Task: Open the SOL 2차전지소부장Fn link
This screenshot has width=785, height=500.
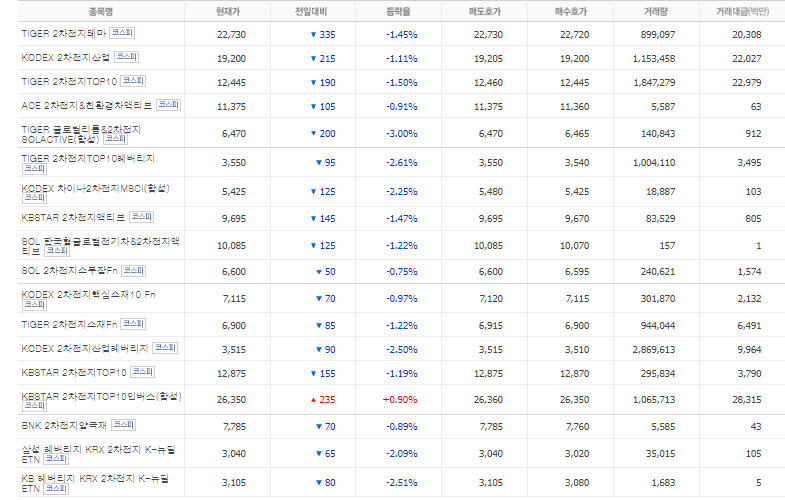Action: [69, 271]
